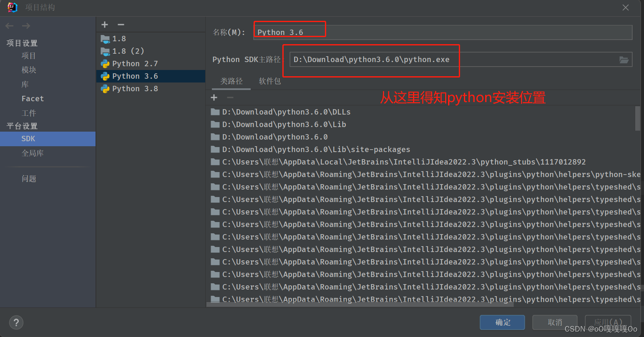The height and width of the screenshot is (337, 644).
Task: Select Lib\site-packages path row
Action: click(420, 150)
